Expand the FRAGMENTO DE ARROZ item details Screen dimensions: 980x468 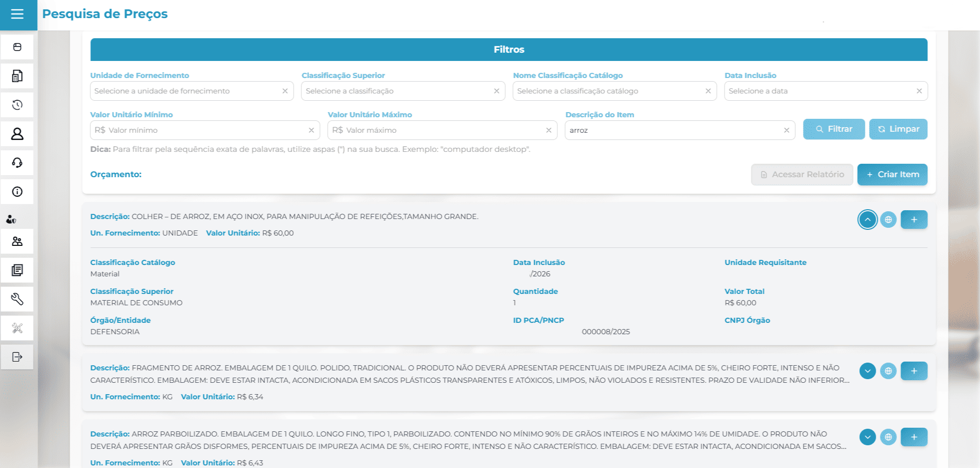(x=867, y=371)
